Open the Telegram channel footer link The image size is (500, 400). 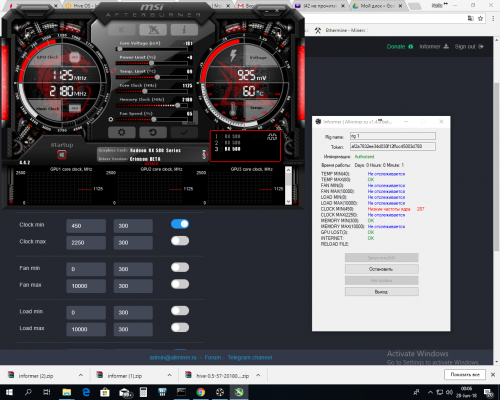[250, 357]
